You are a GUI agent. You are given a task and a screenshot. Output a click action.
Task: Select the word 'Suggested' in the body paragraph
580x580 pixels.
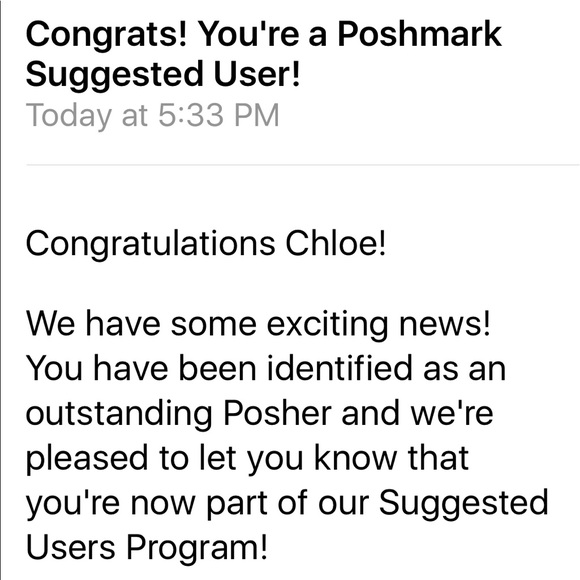tap(463, 504)
